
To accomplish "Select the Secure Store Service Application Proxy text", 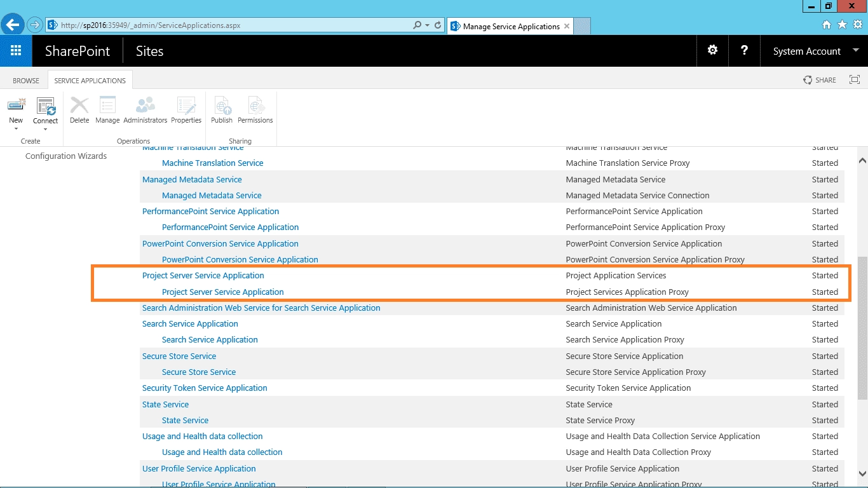I will pos(636,372).
